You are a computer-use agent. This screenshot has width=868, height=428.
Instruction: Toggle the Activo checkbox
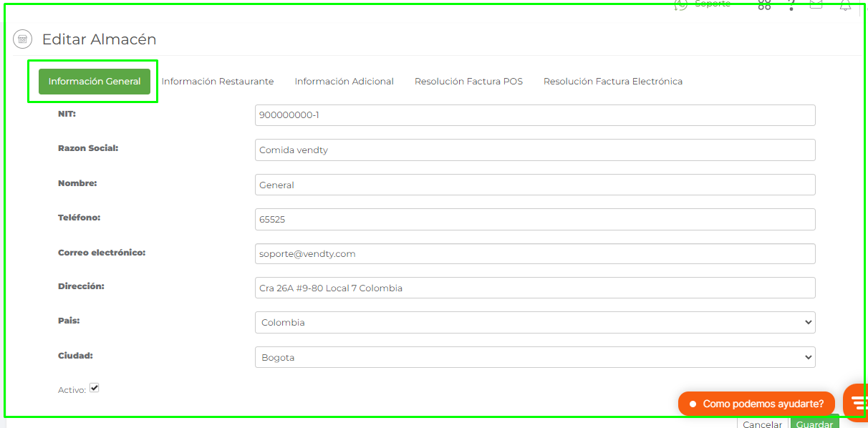94,388
